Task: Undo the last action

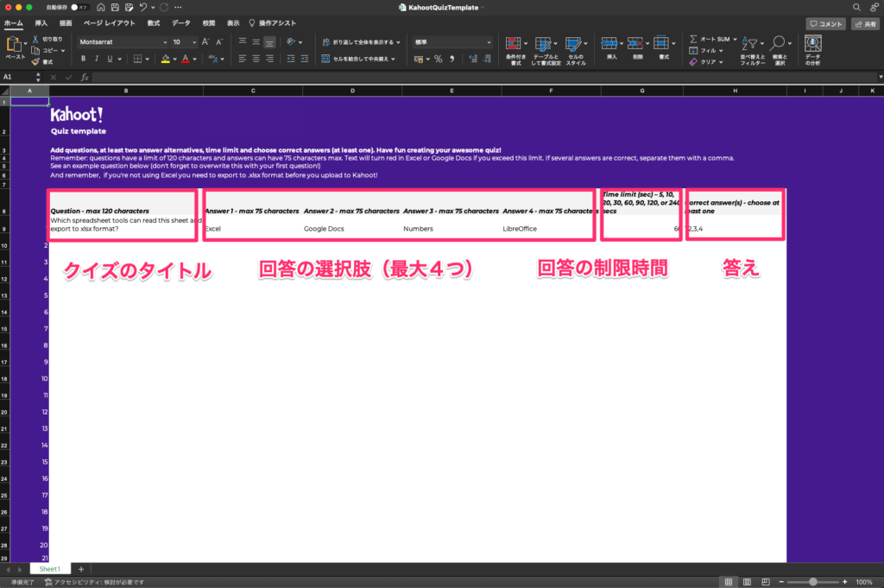Action: point(143,7)
